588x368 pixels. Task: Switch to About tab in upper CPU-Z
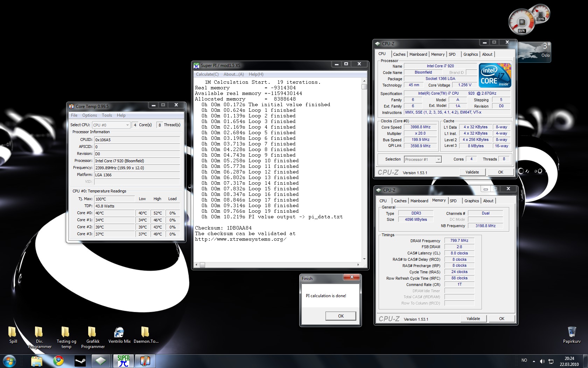click(x=487, y=54)
